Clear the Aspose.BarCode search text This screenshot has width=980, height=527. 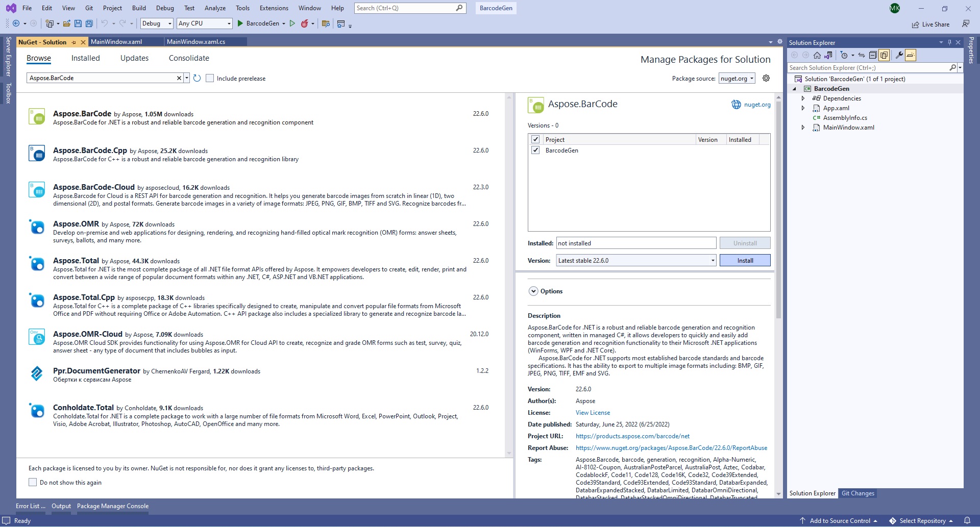[179, 78]
